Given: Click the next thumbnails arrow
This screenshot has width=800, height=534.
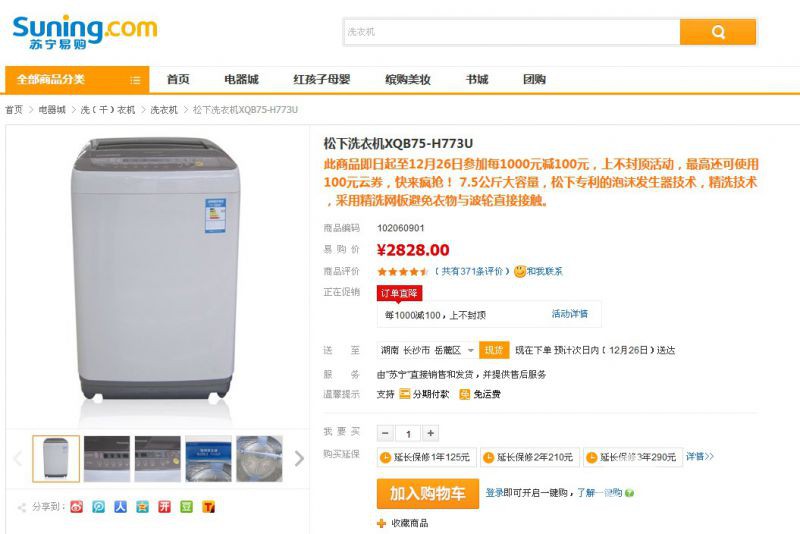Looking at the screenshot, I should click(299, 459).
